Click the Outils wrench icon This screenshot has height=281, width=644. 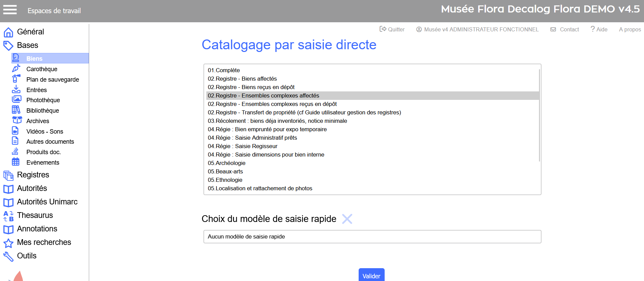(8, 256)
